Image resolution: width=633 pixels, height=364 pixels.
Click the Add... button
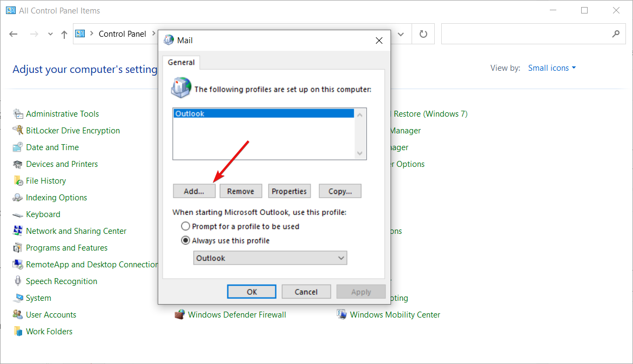pyautogui.click(x=194, y=191)
